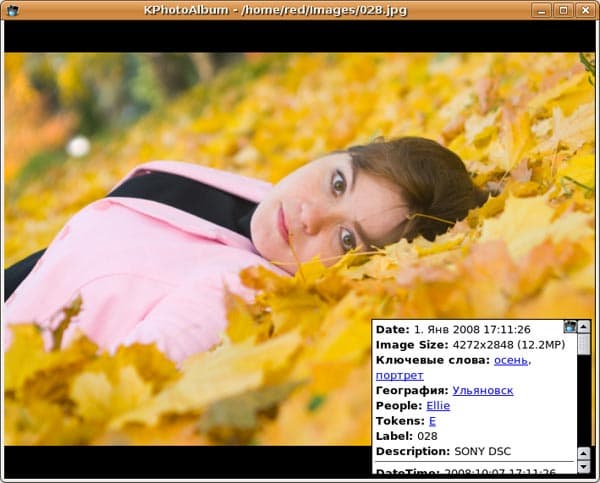Click the bottom scroll-down arrow of the info box
Image resolution: width=600 pixels, height=483 pixels.
point(584,467)
